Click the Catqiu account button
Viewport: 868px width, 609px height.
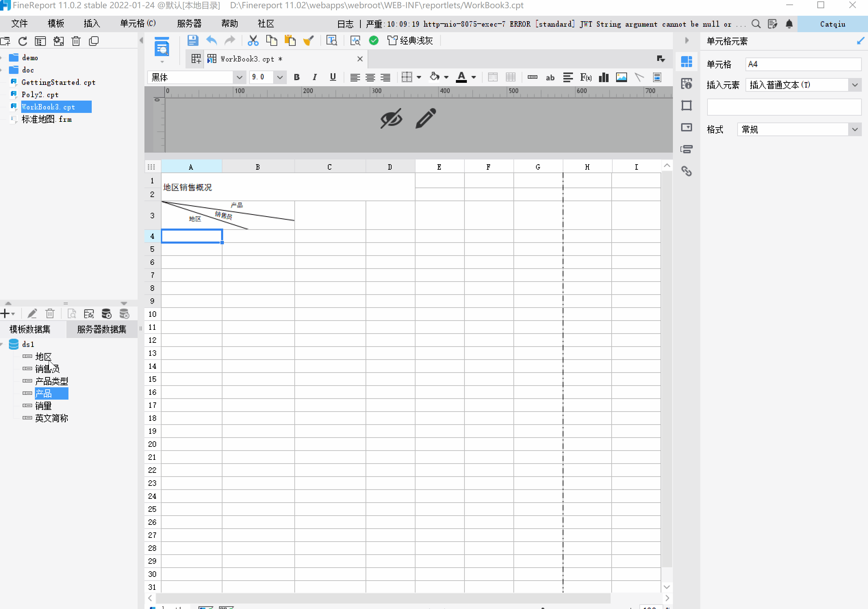point(832,24)
